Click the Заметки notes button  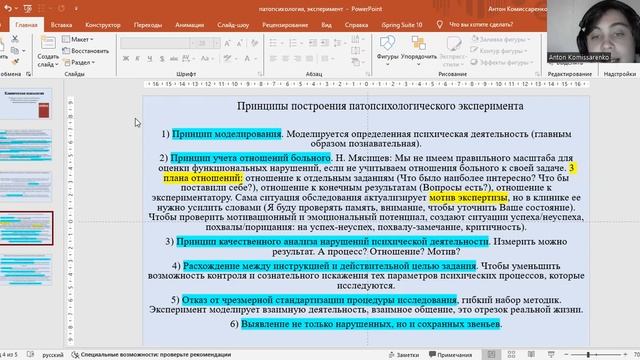(x=404, y=355)
